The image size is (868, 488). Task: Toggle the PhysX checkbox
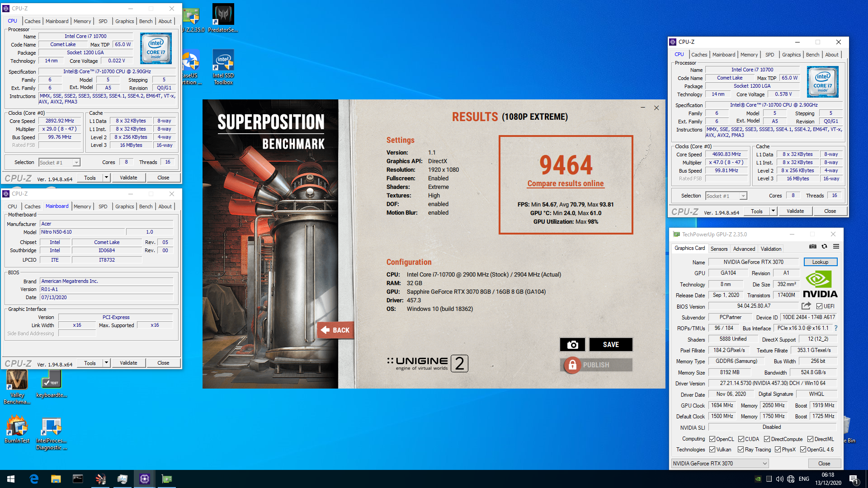(778, 450)
